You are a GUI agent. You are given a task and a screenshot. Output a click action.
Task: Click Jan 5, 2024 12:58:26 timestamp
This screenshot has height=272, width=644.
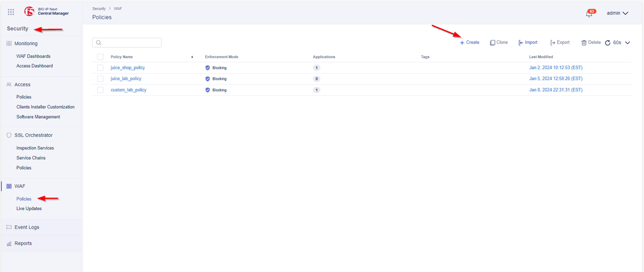(556, 79)
